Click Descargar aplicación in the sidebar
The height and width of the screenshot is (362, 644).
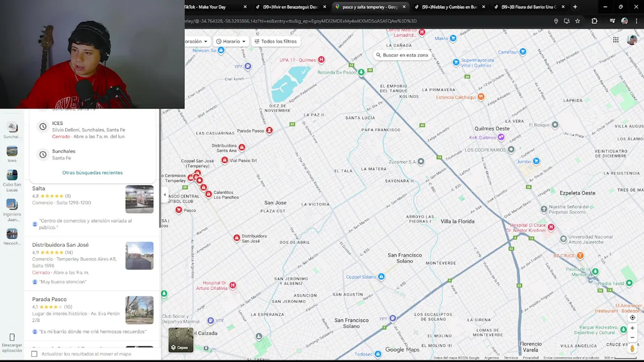click(12, 342)
